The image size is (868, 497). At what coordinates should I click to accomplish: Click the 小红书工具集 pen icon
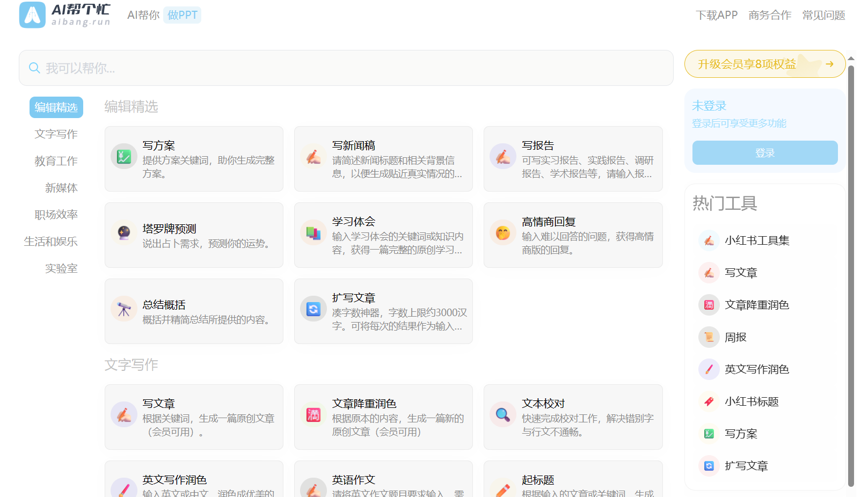(709, 240)
